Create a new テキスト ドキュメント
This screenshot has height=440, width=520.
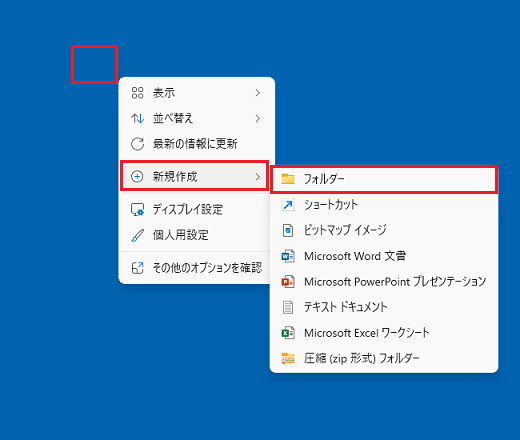(384, 307)
